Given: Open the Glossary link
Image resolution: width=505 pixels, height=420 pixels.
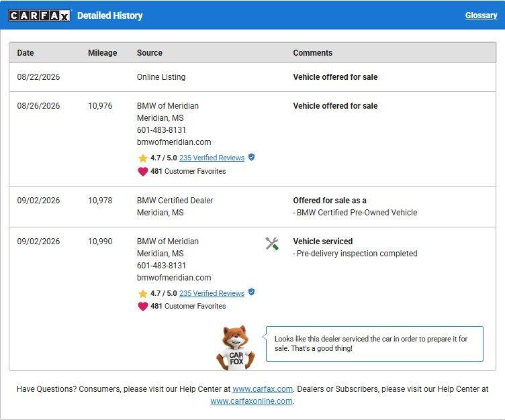Looking at the screenshot, I should 481,15.
